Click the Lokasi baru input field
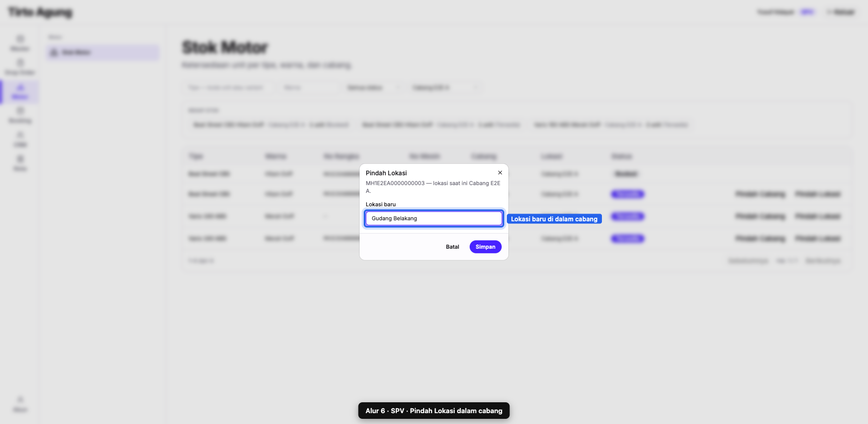Image resolution: width=868 pixels, height=424 pixels. (434, 218)
